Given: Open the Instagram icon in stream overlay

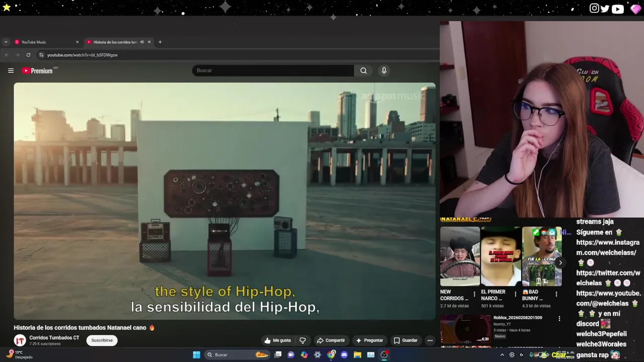Looking at the screenshot, I should tap(594, 8).
